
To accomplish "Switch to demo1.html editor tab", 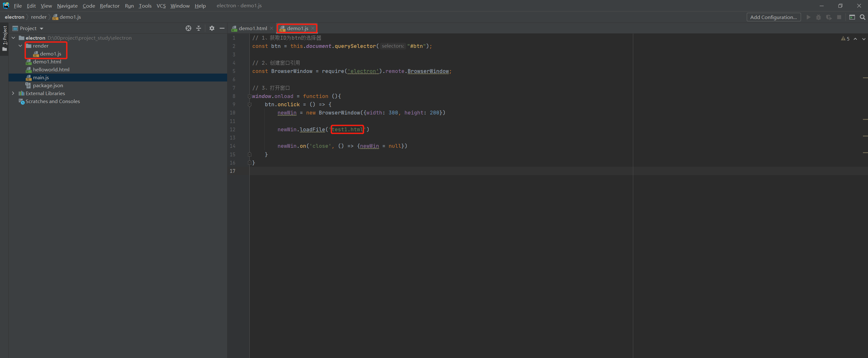I will [x=253, y=28].
